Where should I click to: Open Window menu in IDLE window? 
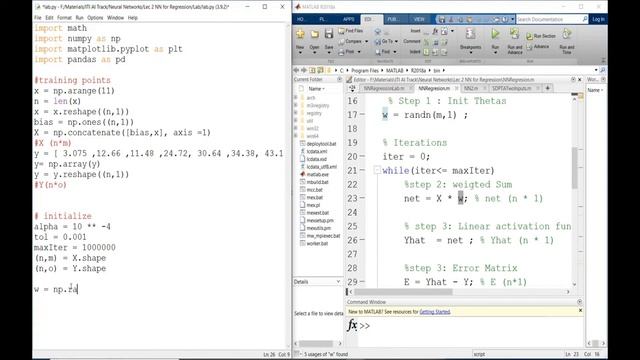point(115,18)
